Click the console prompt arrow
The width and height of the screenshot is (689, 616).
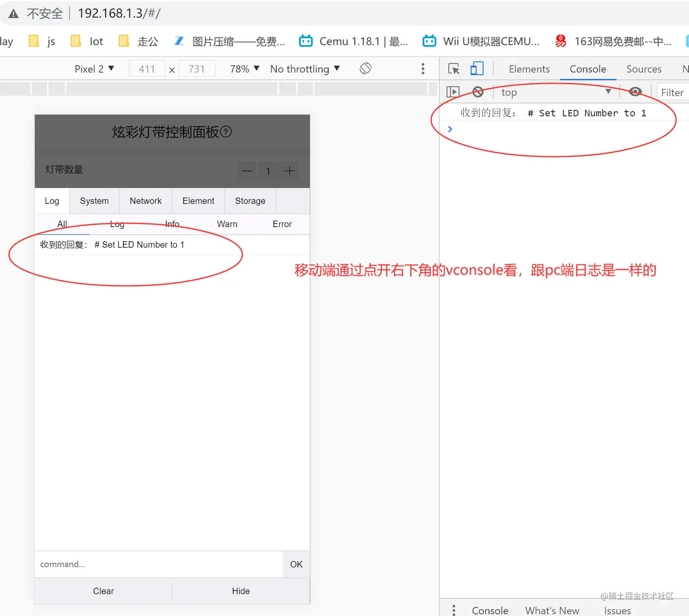click(450, 129)
